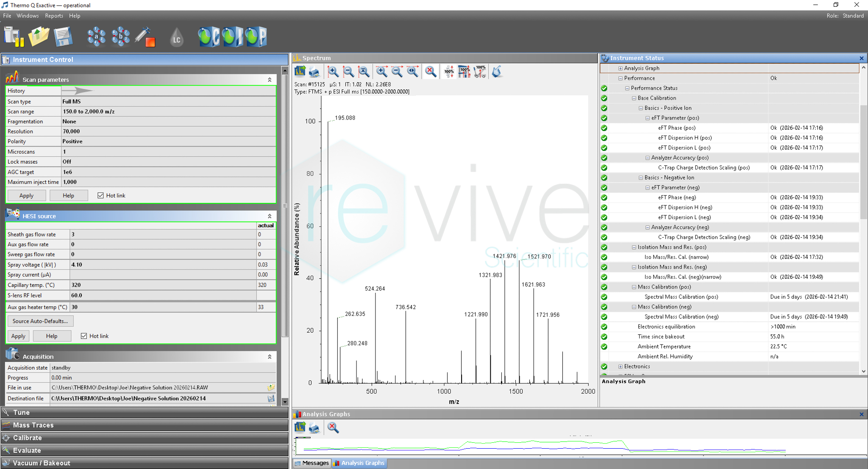This screenshot has width=868, height=469.
Task: Click the red X magnifier in Analysis Graphs toolbar
Action: coord(333,427)
